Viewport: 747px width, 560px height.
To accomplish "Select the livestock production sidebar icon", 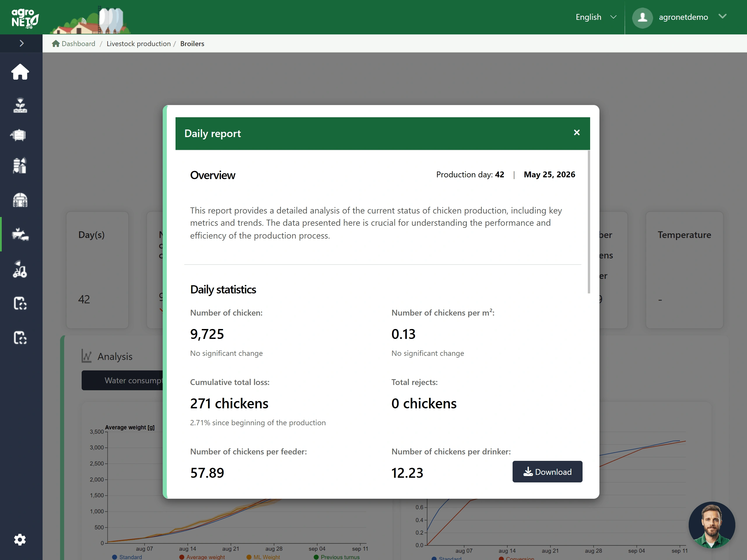I will click(20, 234).
